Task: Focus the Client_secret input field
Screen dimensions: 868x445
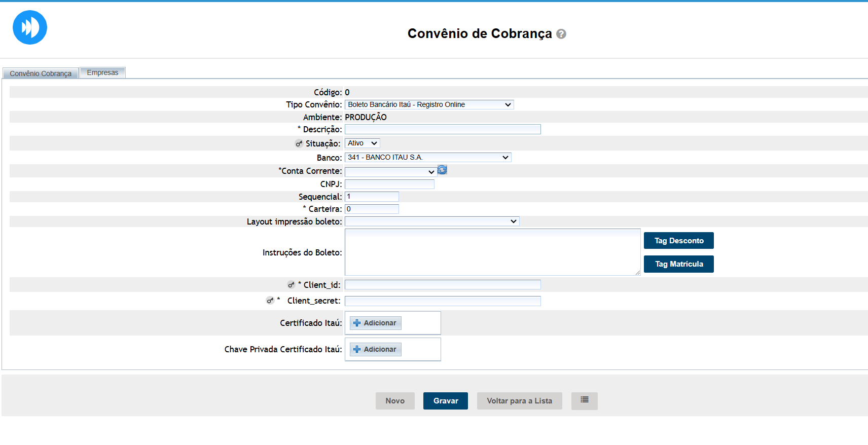Action: click(x=443, y=301)
